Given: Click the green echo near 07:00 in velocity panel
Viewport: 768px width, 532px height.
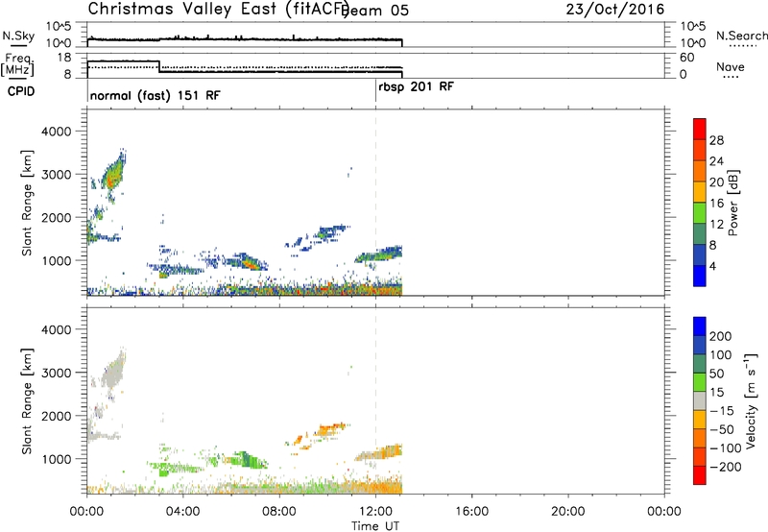Looking at the screenshot, I should (x=249, y=460).
